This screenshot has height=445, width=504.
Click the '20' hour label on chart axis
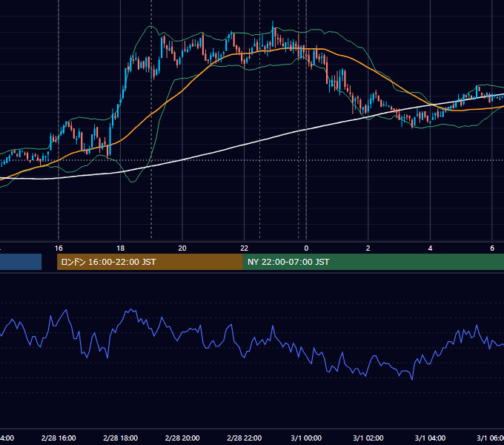click(182, 248)
